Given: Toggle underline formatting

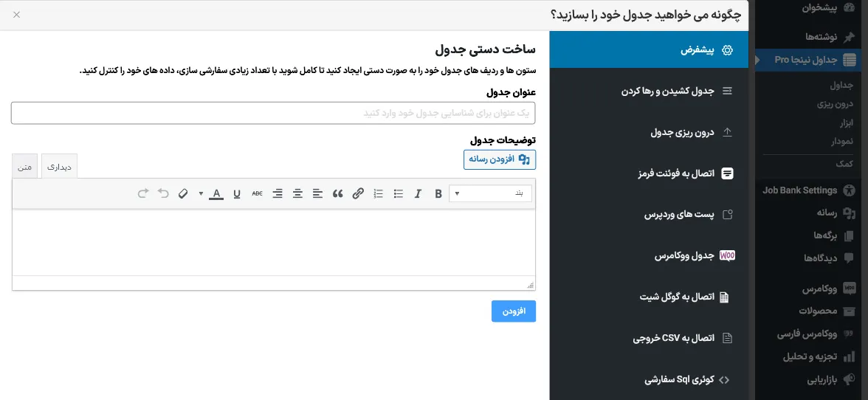Looking at the screenshot, I should click(x=237, y=193).
